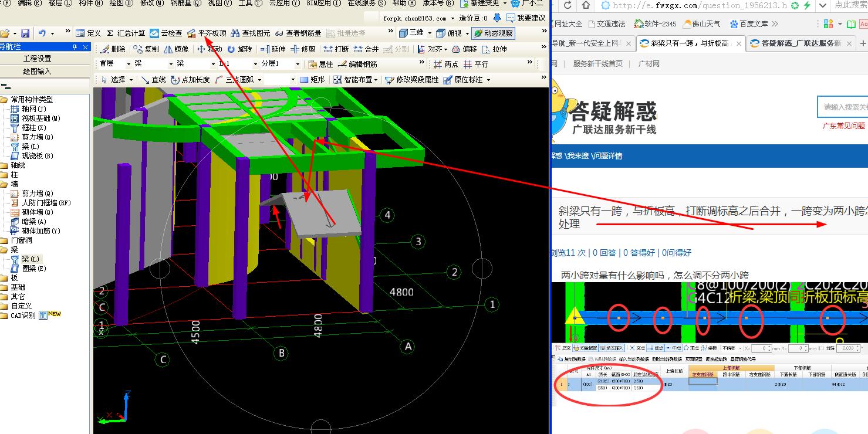Click 广东常见问题 link
Image resolution: width=868 pixels, height=434 pixels.
click(x=844, y=126)
